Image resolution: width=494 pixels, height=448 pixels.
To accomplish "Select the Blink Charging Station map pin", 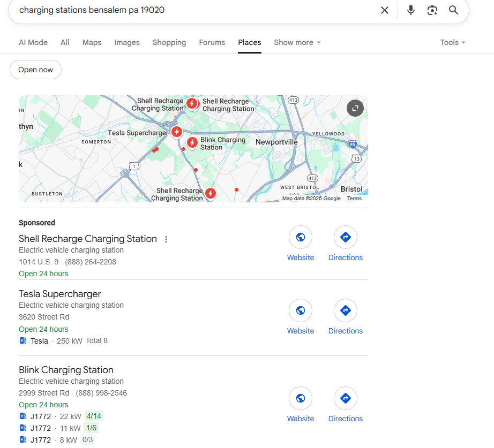I will point(192,142).
